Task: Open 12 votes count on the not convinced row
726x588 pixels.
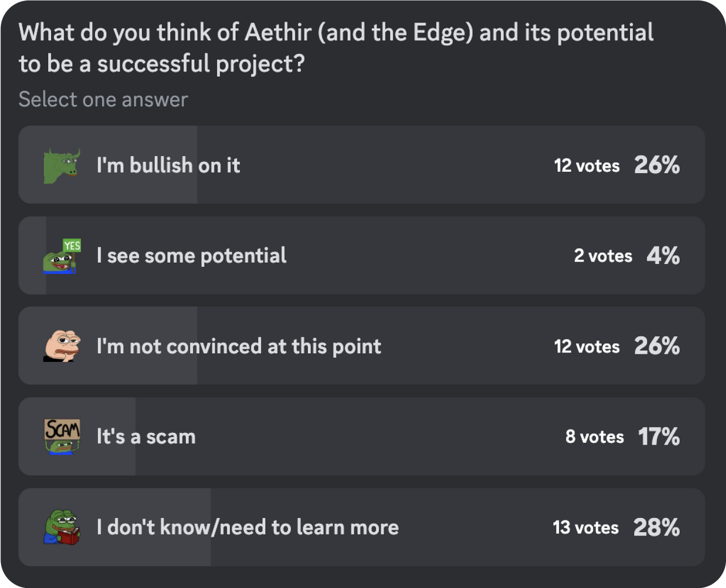Action: pos(587,347)
